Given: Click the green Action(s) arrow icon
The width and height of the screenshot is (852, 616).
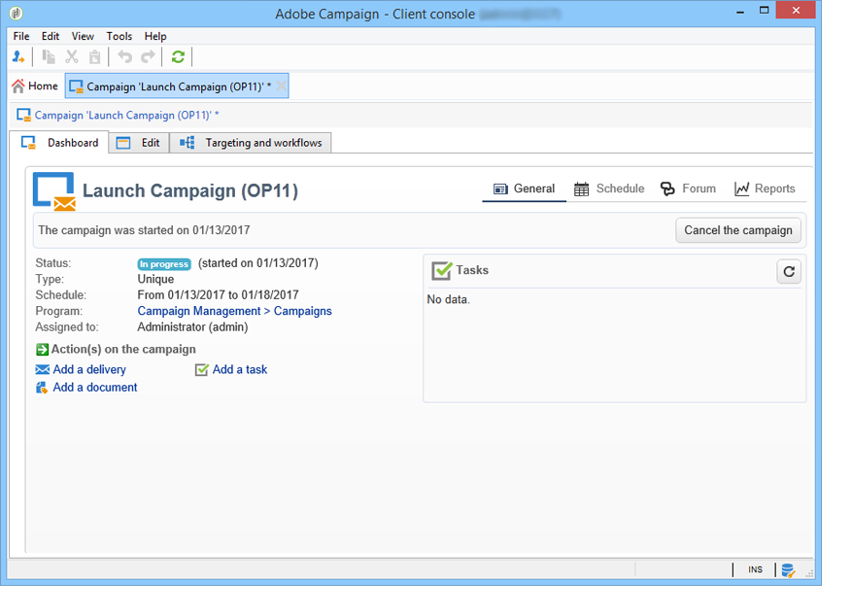Looking at the screenshot, I should (42, 349).
